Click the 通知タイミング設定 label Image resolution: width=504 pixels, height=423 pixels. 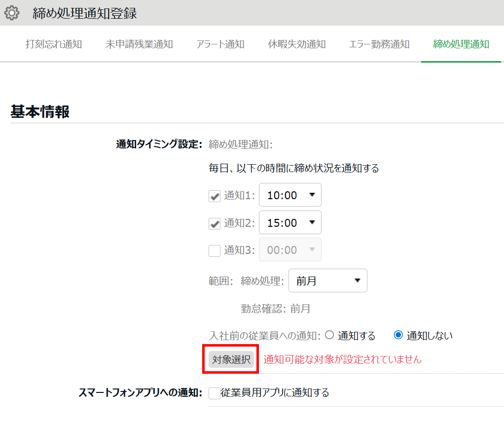tap(159, 144)
